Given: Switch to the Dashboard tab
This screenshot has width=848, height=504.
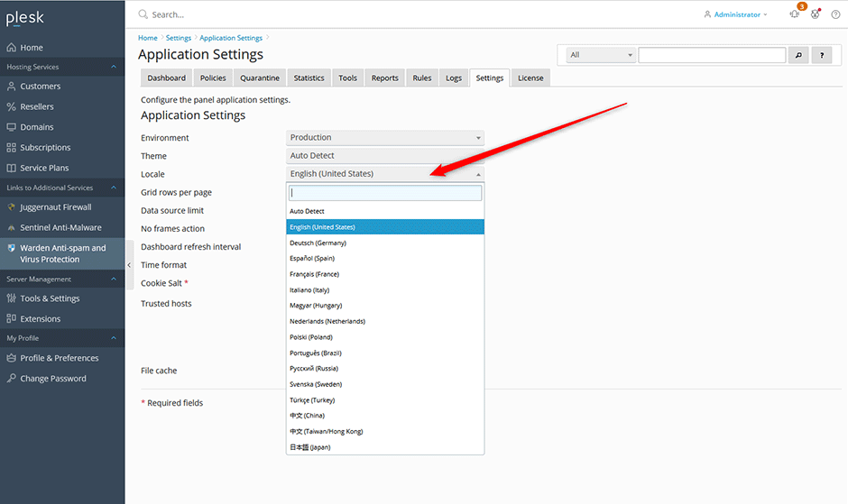Looking at the screenshot, I should [x=167, y=78].
